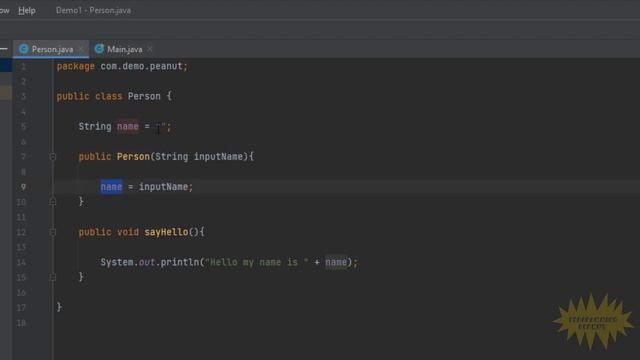The height and width of the screenshot is (360, 640).
Task: Click the 'Demo1 - Person.java' window title
Action: click(x=93, y=11)
